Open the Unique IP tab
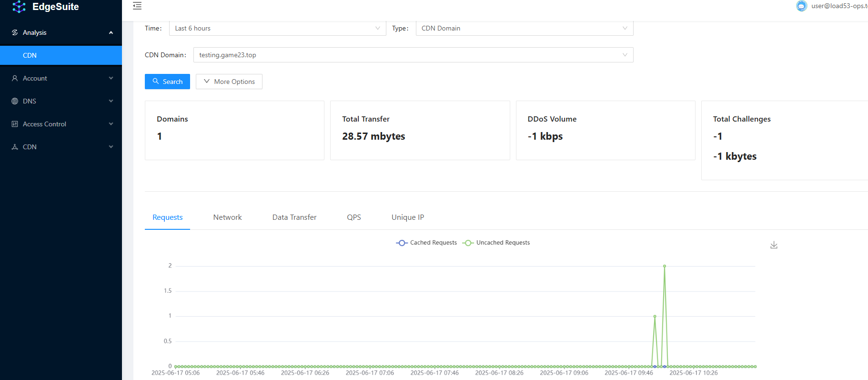868x380 pixels. 407,217
